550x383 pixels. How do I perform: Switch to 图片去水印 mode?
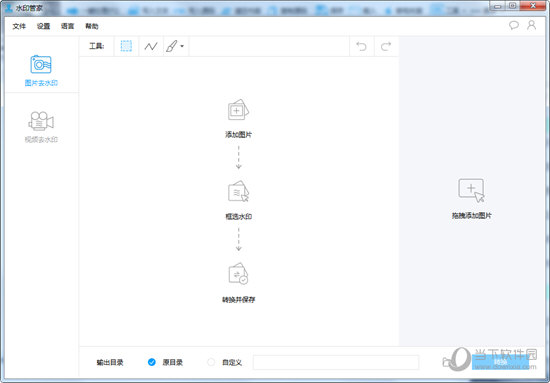point(41,70)
